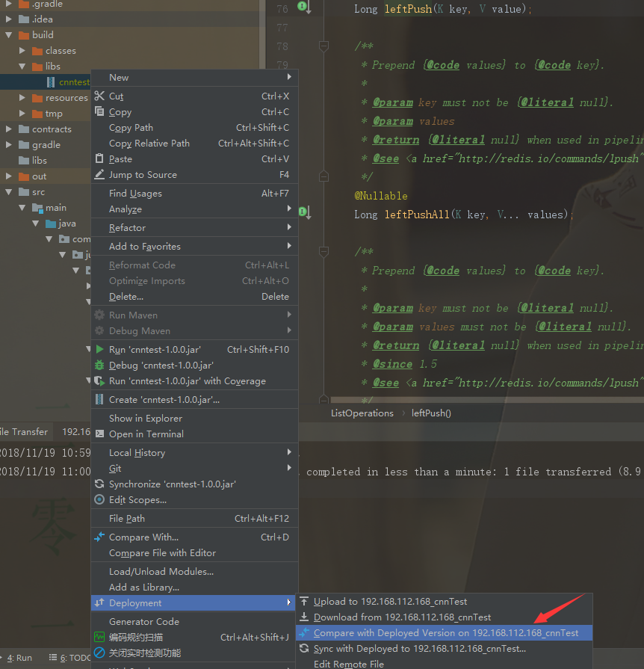The width and height of the screenshot is (644, 669).
Task: Expand the Deployment submenu arrow
Action: click(x=289, y=603)
